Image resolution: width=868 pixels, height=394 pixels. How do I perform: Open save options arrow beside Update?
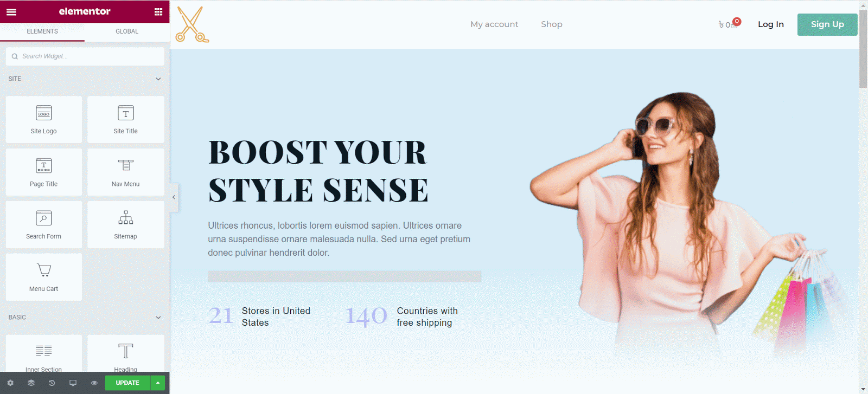click(158, 383)
